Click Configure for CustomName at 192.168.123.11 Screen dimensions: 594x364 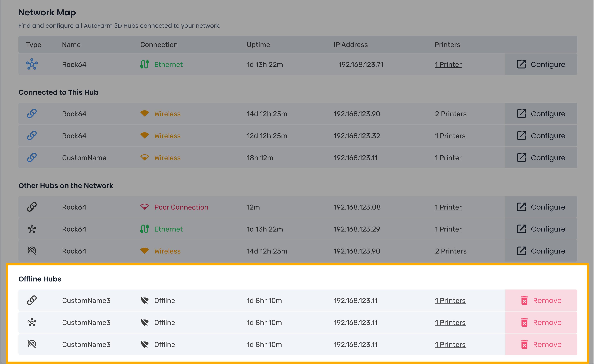541,158
